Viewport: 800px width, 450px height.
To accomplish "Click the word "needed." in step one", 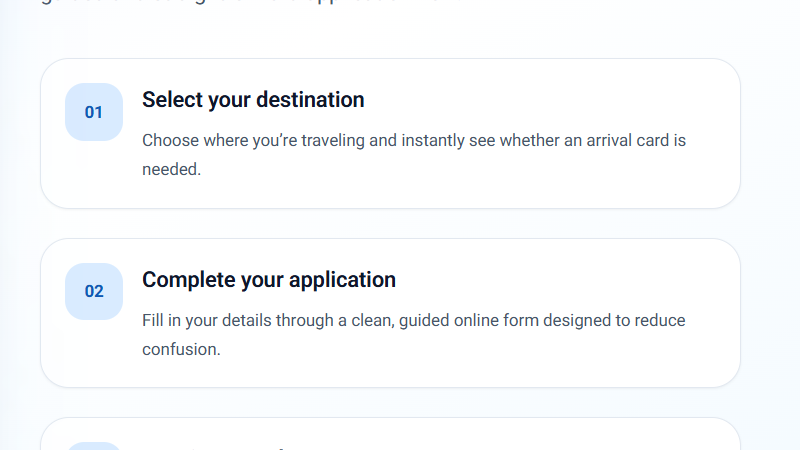I will pyautogui.click(x=171, y=169).
